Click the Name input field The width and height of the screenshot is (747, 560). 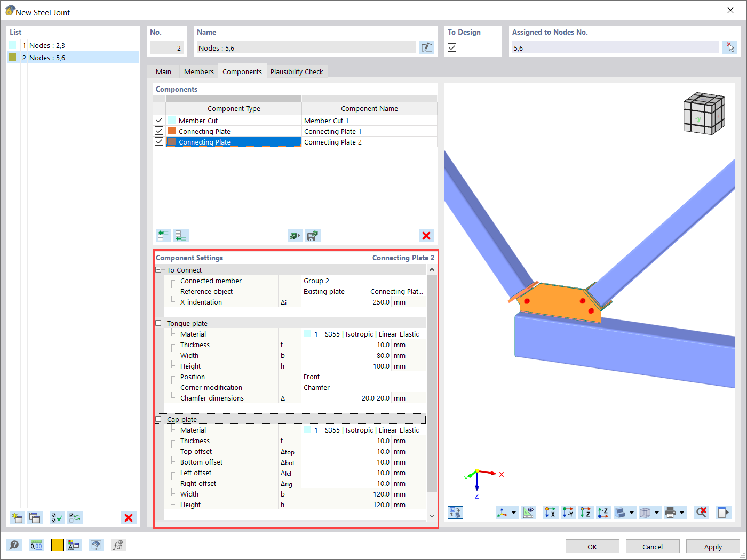pos(306,47)
